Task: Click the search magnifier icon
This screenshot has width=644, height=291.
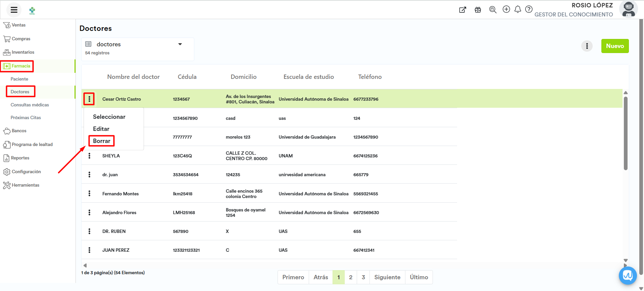Action: (x=493, y=10)
